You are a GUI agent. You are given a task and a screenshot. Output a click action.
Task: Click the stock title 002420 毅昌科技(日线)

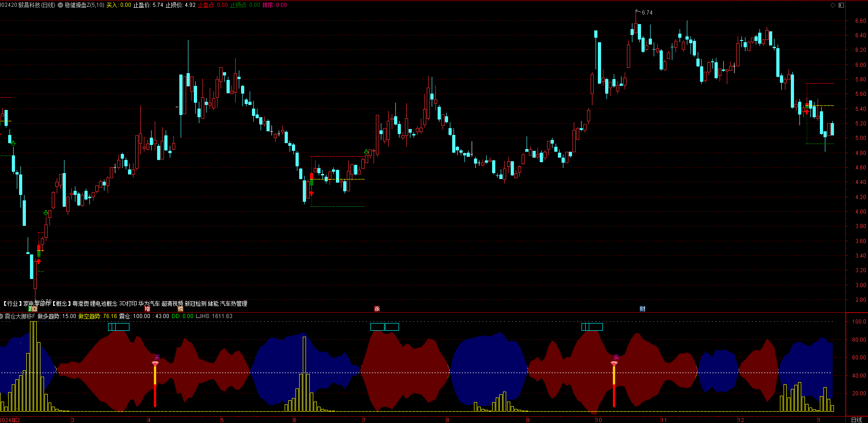pyautogui.click(x=28, y=5)
